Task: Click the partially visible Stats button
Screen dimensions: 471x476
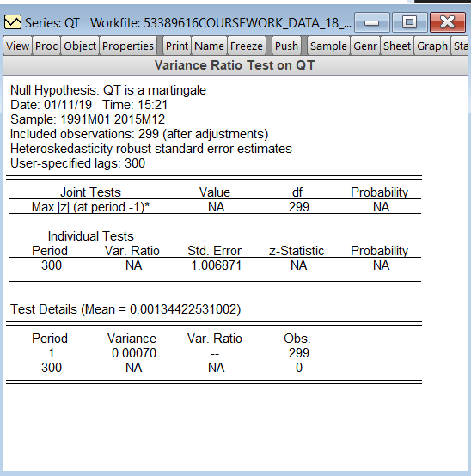Action: (x=460, y=46)
